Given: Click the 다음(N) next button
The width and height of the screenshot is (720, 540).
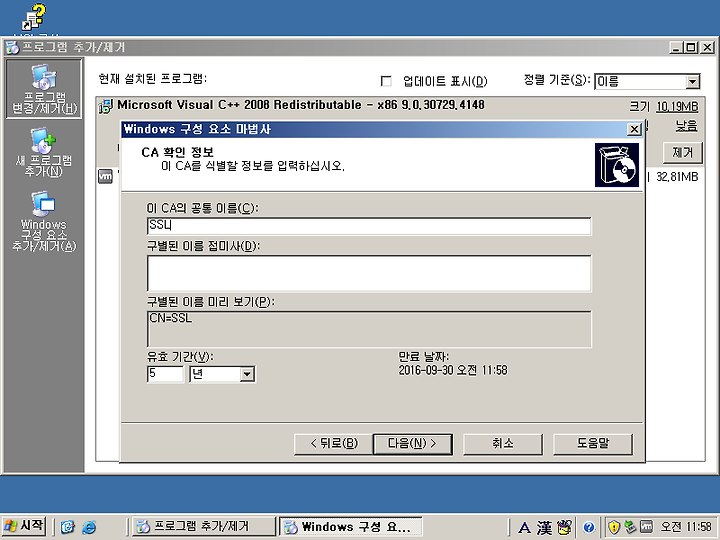Looking at the screenshot, I should tap(412, 444).
